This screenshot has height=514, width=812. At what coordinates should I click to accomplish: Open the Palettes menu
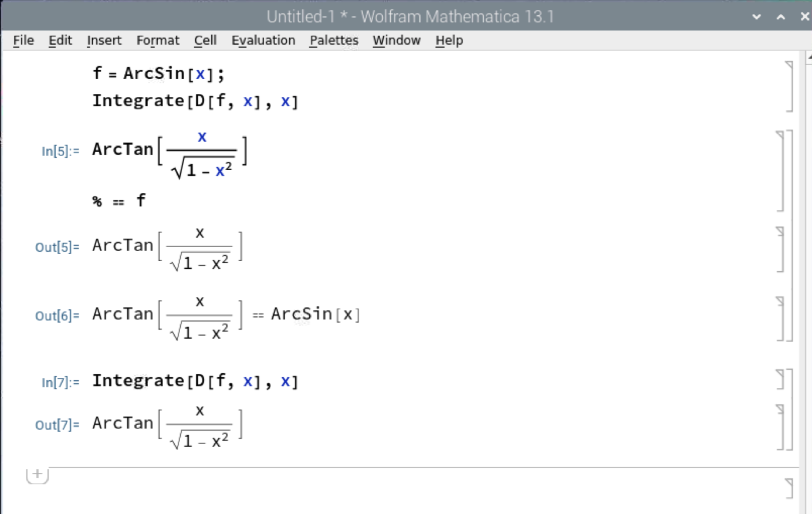[x=334, y=40]
